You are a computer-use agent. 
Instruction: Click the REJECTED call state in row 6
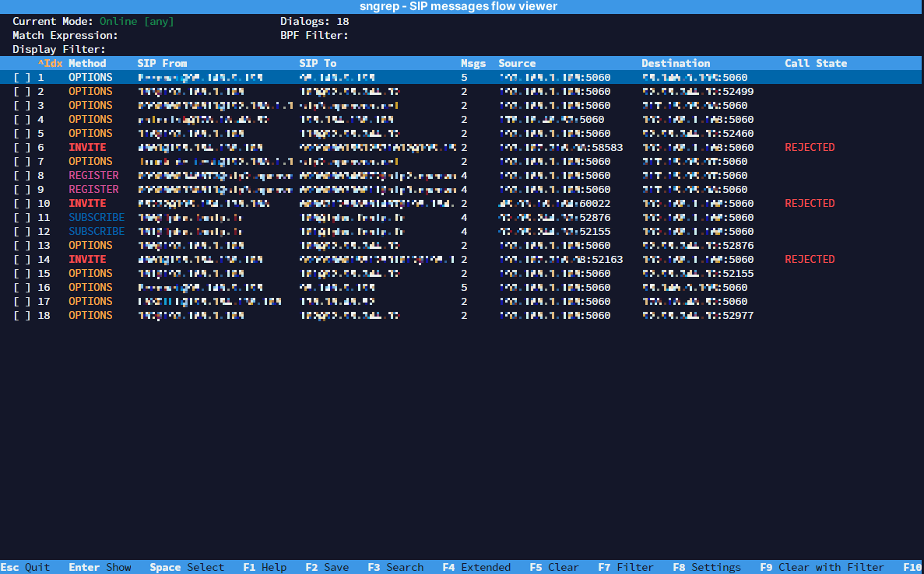[x=810, y=148]
